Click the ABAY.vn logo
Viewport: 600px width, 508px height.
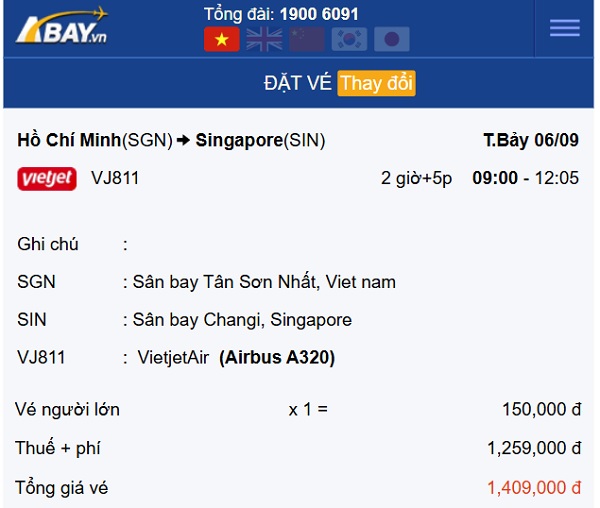click(62, 26)
